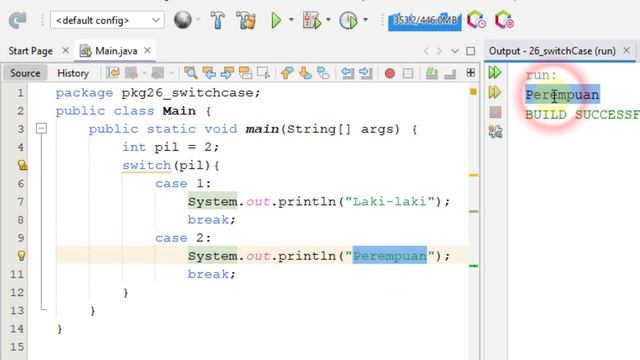This screenshot has height=360, width=640.
Task: Open the default config combo box
Action: pos(107,20)
